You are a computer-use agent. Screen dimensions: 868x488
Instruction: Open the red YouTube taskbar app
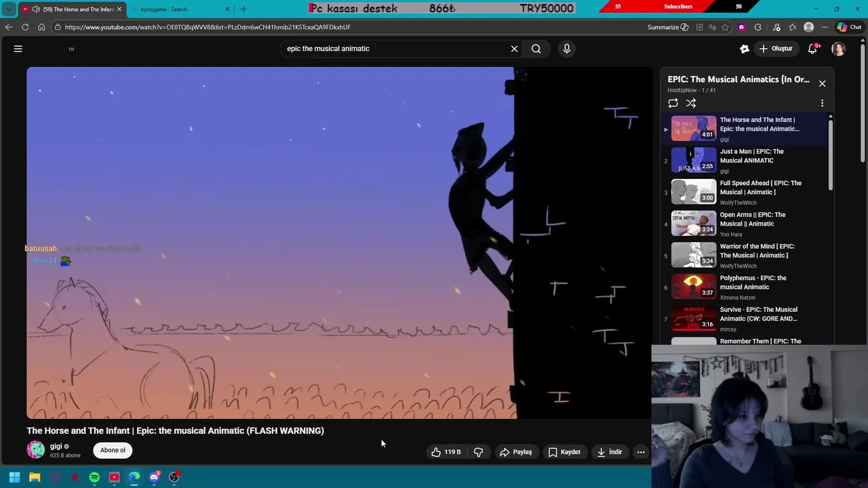point(114,477)
